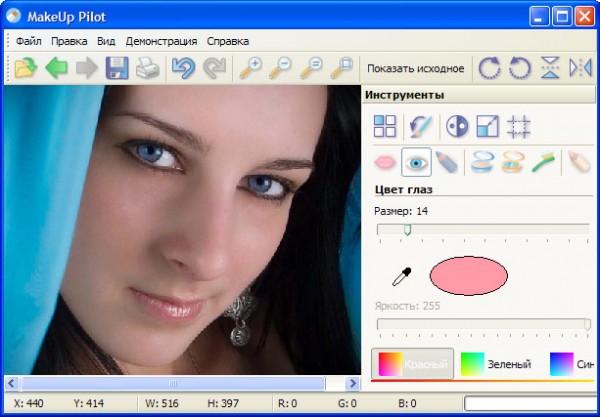Viewport: 600px width, 417px height.
Task: Click the Показать исходное button
Action: click(416, 69)
